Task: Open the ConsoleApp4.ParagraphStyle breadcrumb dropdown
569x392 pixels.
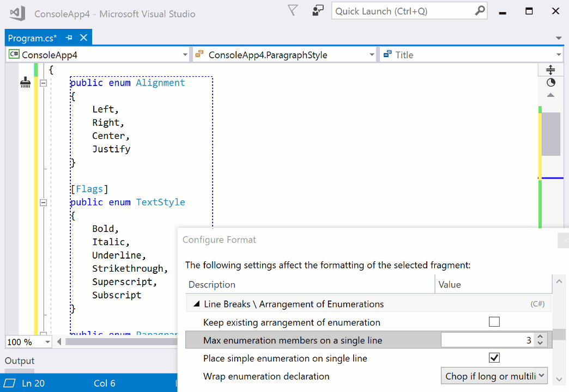Action: pyautogui.click(x=371, y=54)
